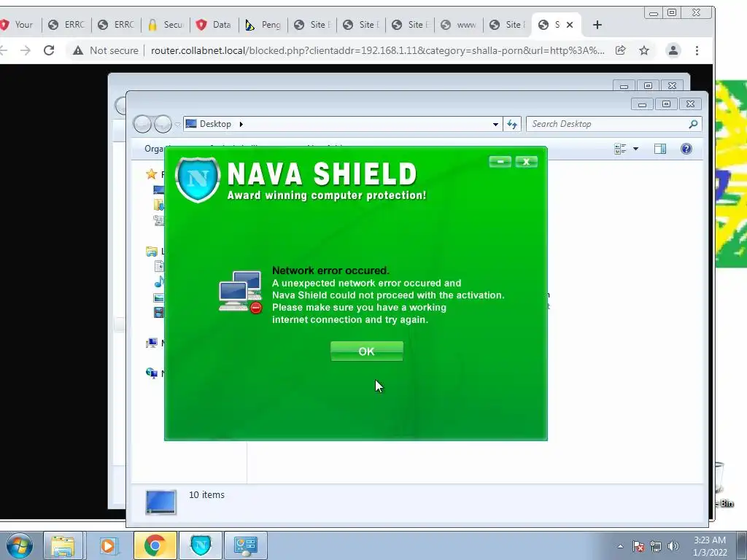Toggle the Explorer preview pane

click(x=659, y=149)
